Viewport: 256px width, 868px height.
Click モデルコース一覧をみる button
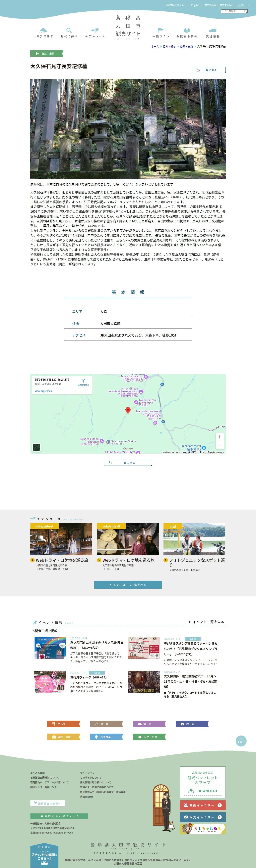coord(128,585)
